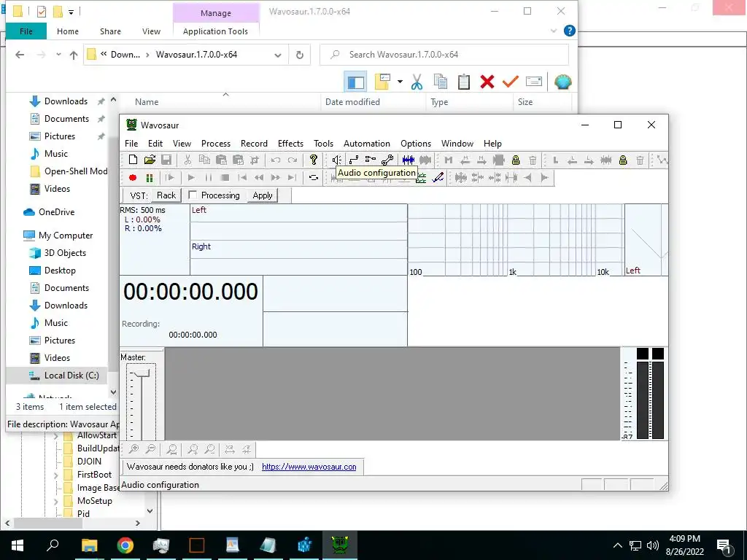Expand the File Explorer address history dropdown
This screenshot has width=747, height=560.
point(278,55)
